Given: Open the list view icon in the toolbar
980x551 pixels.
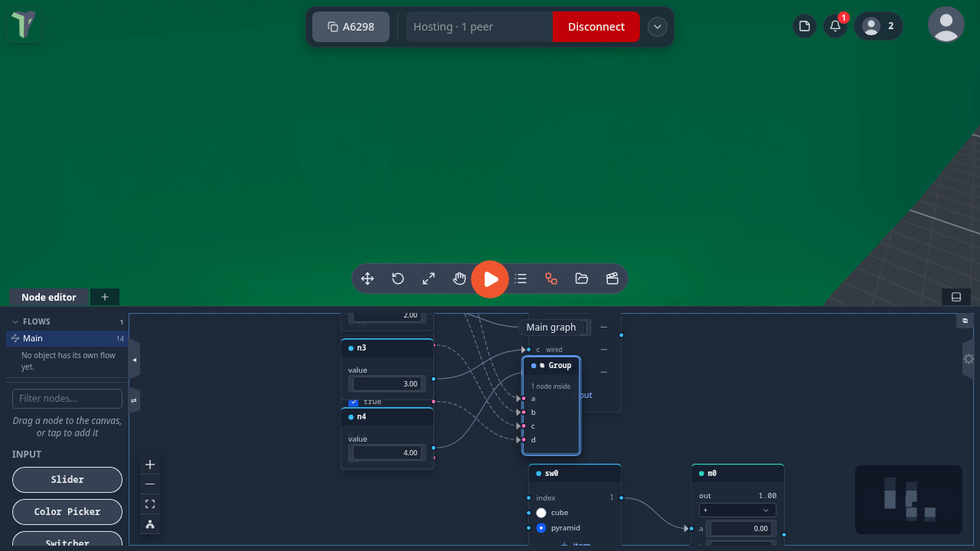Looking at the screenshot, I should [521, 279].
